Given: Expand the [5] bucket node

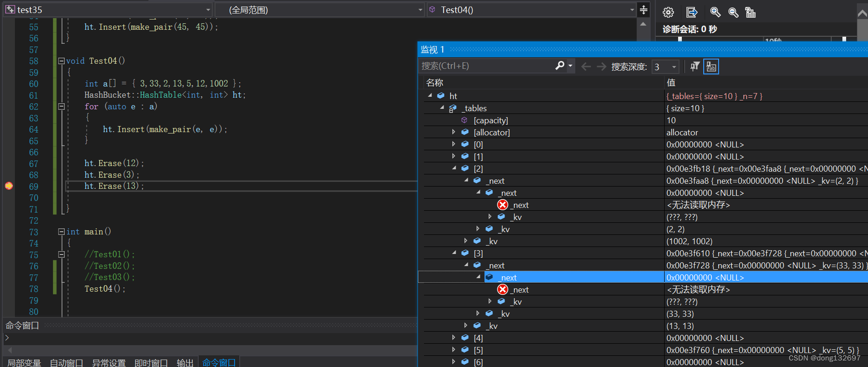Looking at the screenshot, I should (454, 350).
